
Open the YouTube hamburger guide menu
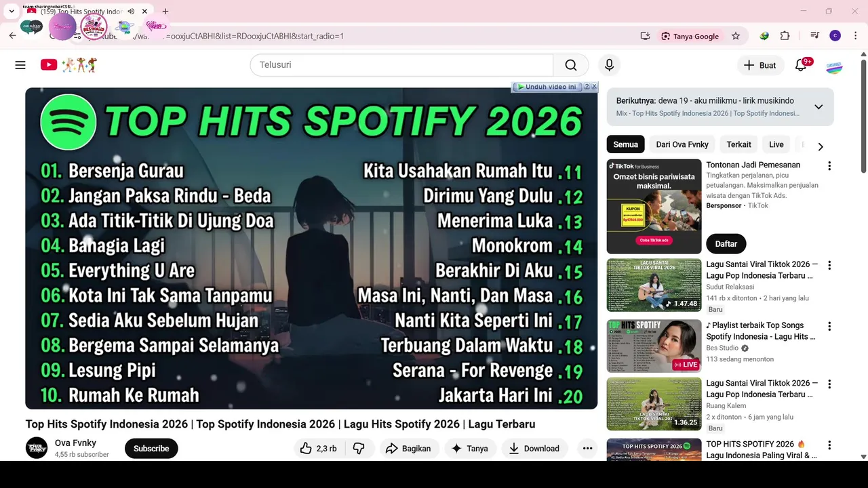(20, 65)
